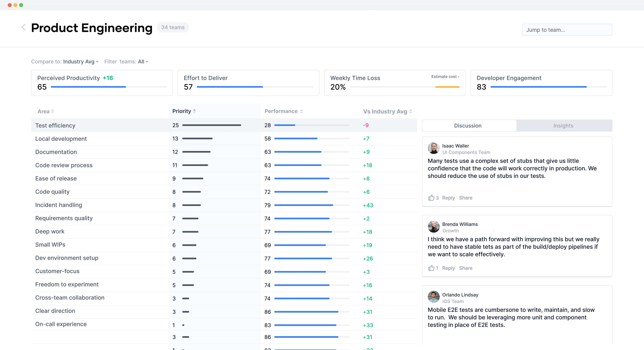Select the Discussion tab
Screen dimensions: 644x350
[x=468, y=125]
